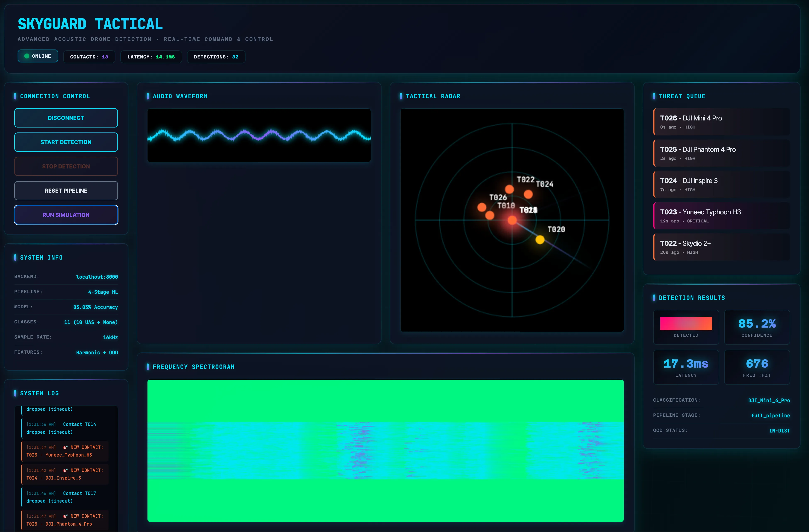
Task: Switch to the Frequency Spectrogram panel
Action: [194, 367]
